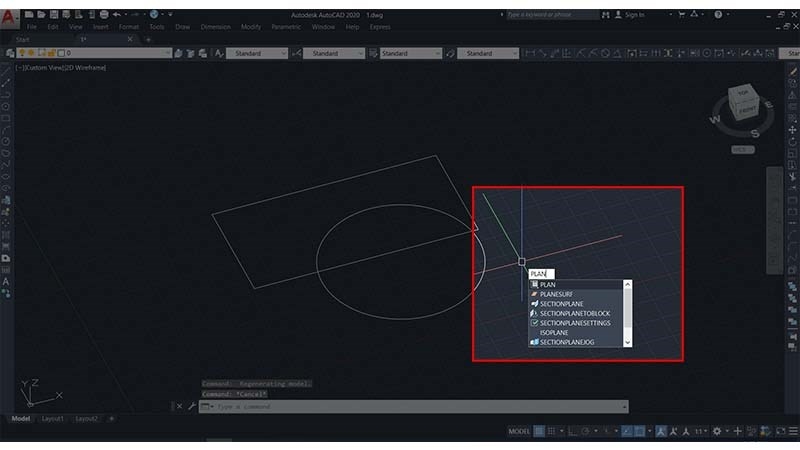Click the Multileader Style icon
The height and width of the screenshot is (450, 800).
coord(450,53)
